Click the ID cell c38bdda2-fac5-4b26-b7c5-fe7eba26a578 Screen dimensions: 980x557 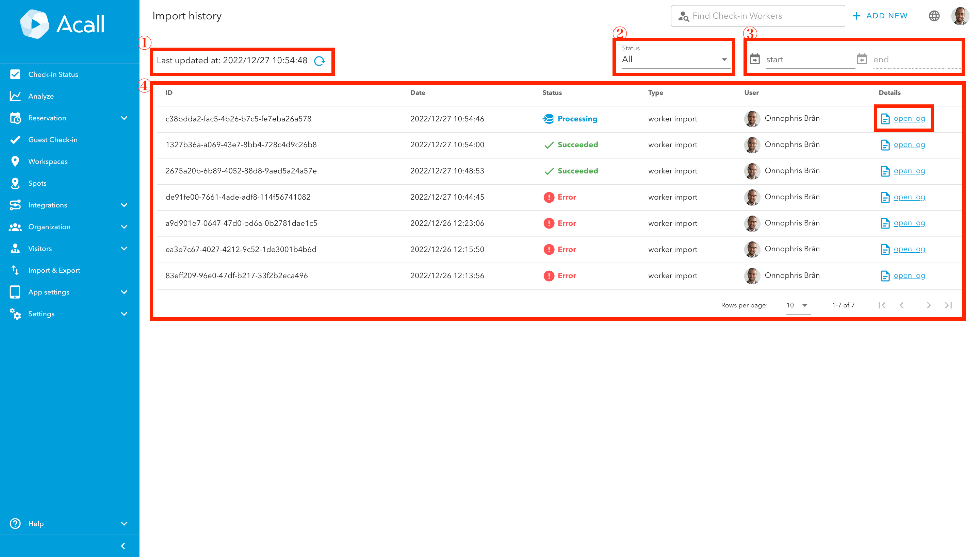point(238,119)
